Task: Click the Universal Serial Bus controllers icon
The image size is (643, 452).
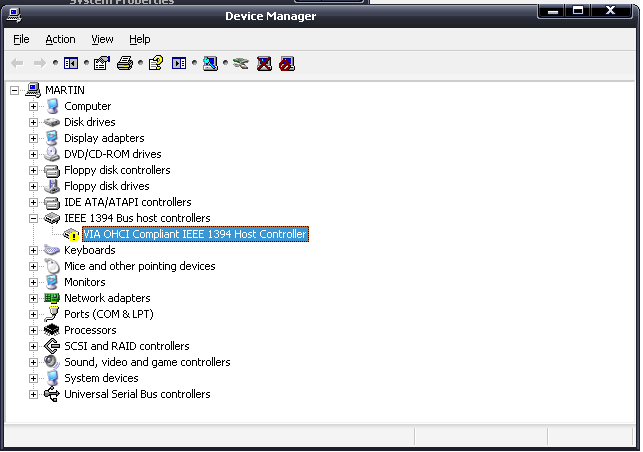Action: 52,394
